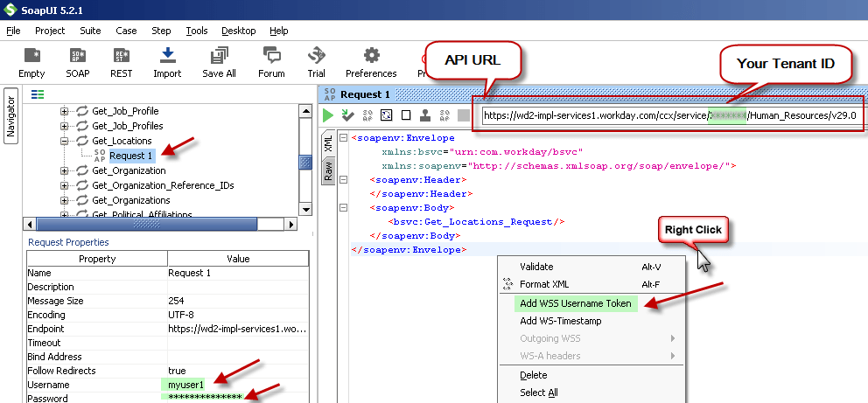Click gray cancel square in request toolbar

(464, 115)
